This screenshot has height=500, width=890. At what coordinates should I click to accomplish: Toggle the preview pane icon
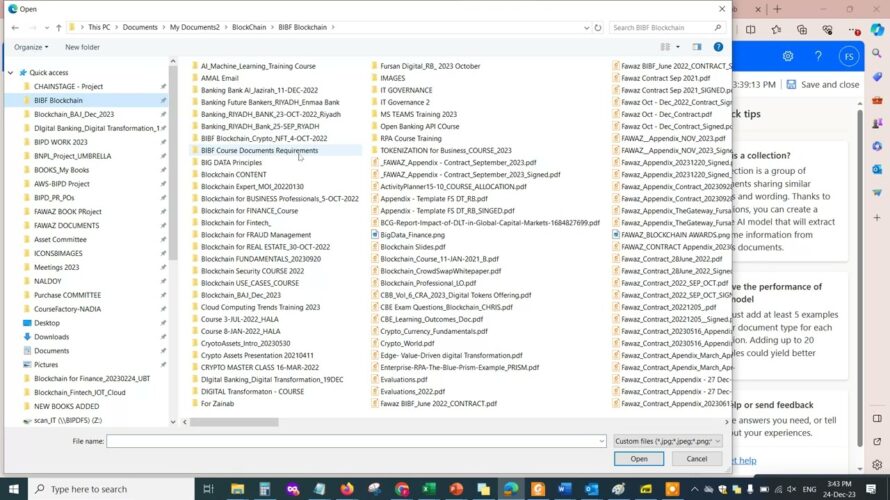(x=696, y=47)
